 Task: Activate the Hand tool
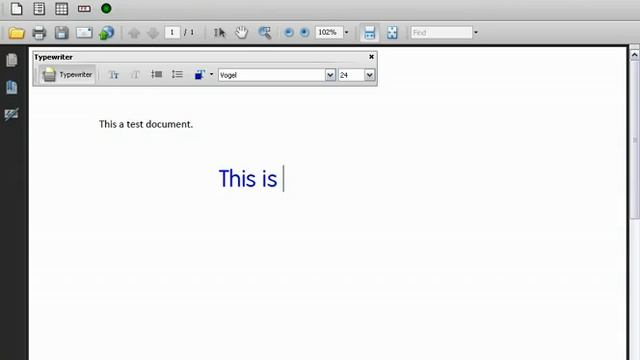click(x=242, y=33)
